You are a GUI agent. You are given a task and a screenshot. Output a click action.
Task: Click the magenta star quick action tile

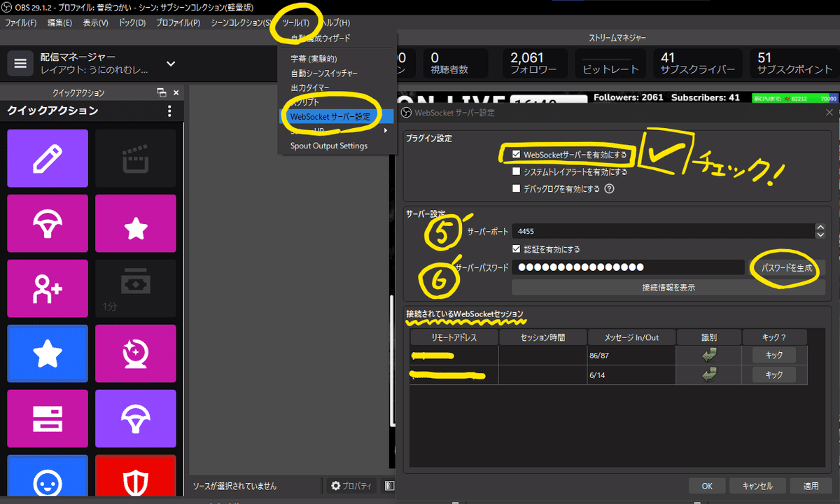tap(136, 223)
